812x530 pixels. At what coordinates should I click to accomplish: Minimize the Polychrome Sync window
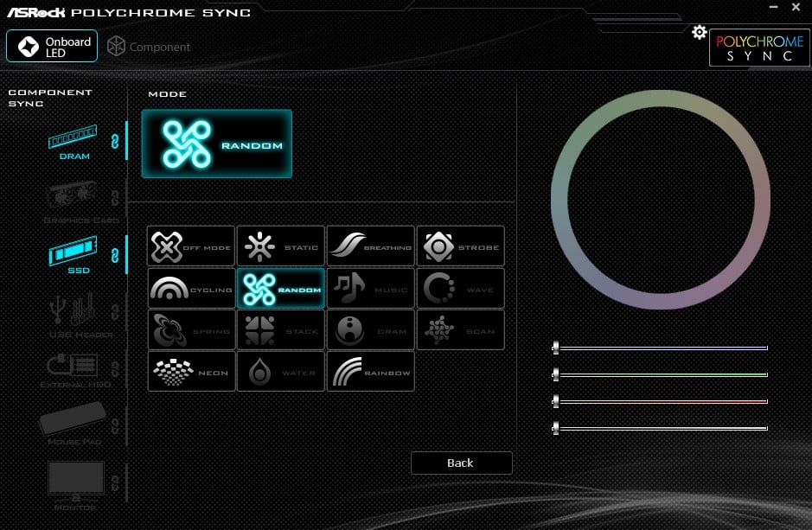[774, 7]
